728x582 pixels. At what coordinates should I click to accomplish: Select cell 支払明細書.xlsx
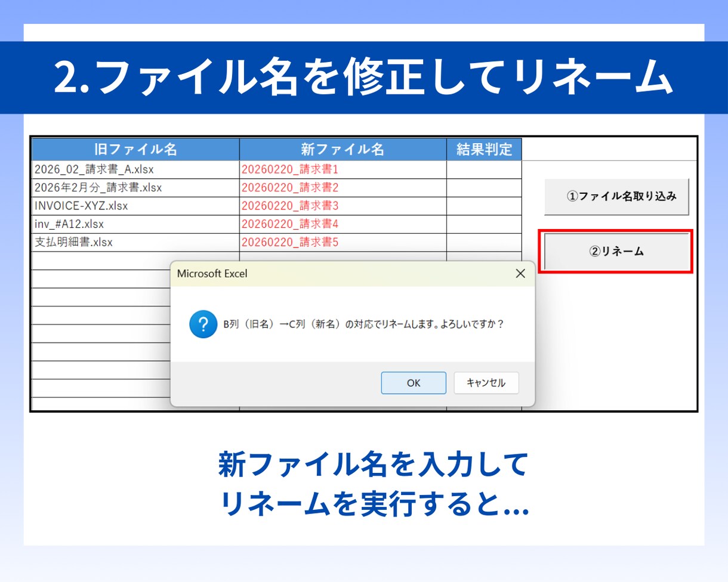point(135,243)
